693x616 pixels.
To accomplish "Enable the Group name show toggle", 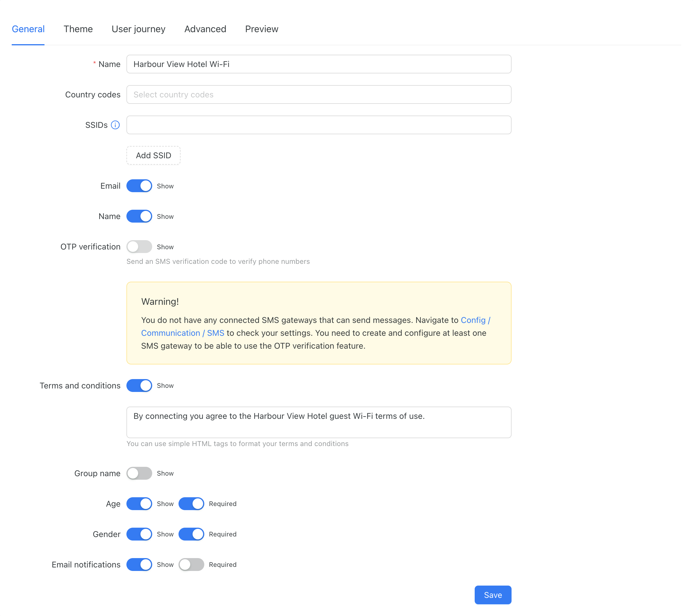I will [x=139, y=473].
